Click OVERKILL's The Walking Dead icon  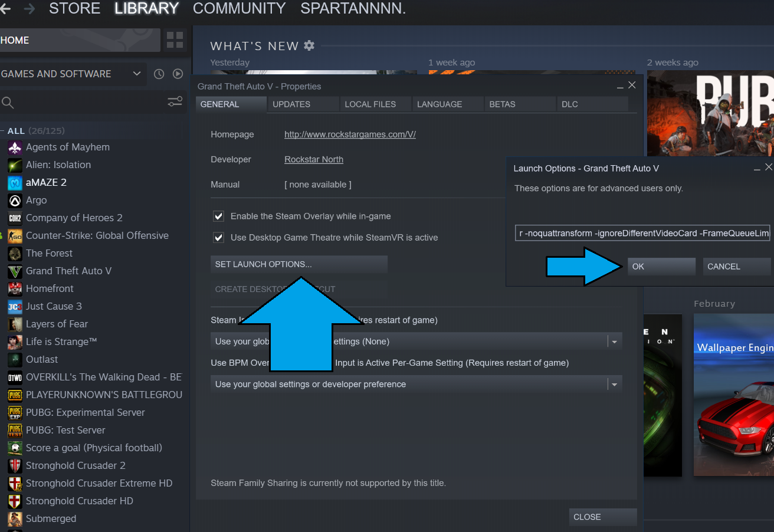coord(15,377)
